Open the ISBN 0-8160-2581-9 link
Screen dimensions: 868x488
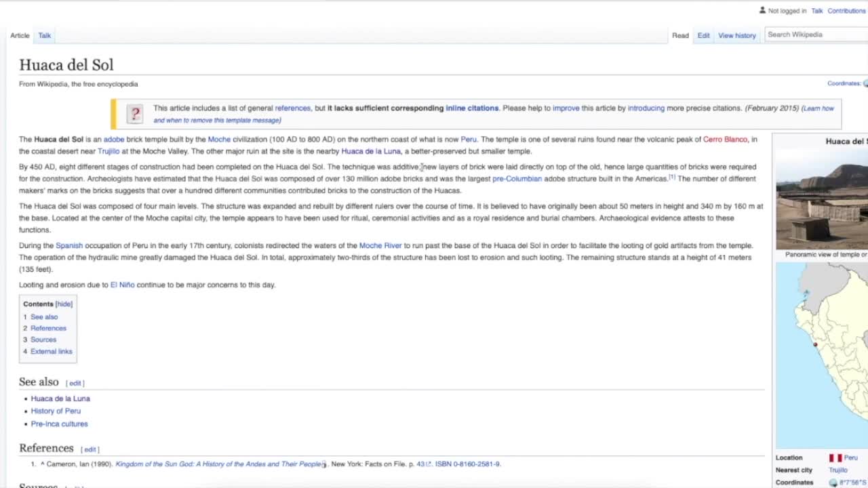[x=467, y=464]
